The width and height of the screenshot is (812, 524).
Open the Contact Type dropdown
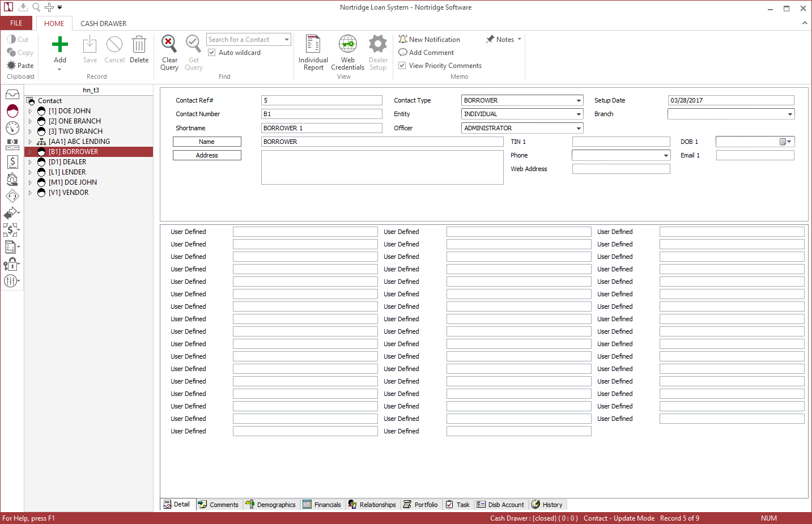pos(579,100)
